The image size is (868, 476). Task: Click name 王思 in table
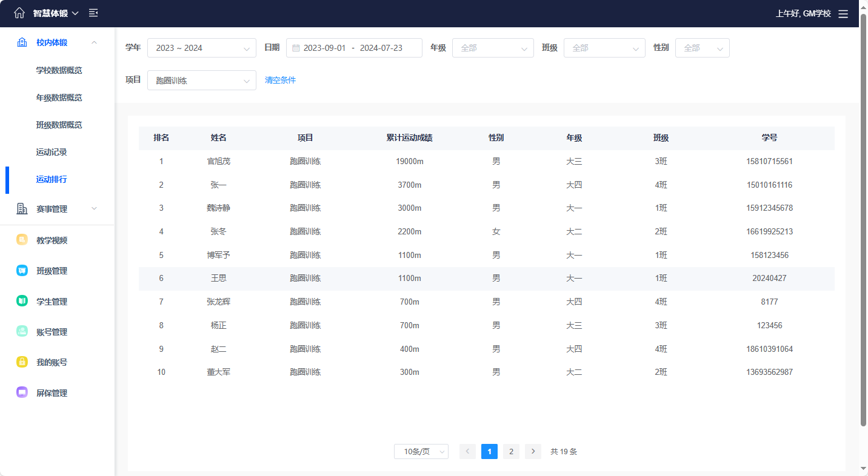[219, 279]
